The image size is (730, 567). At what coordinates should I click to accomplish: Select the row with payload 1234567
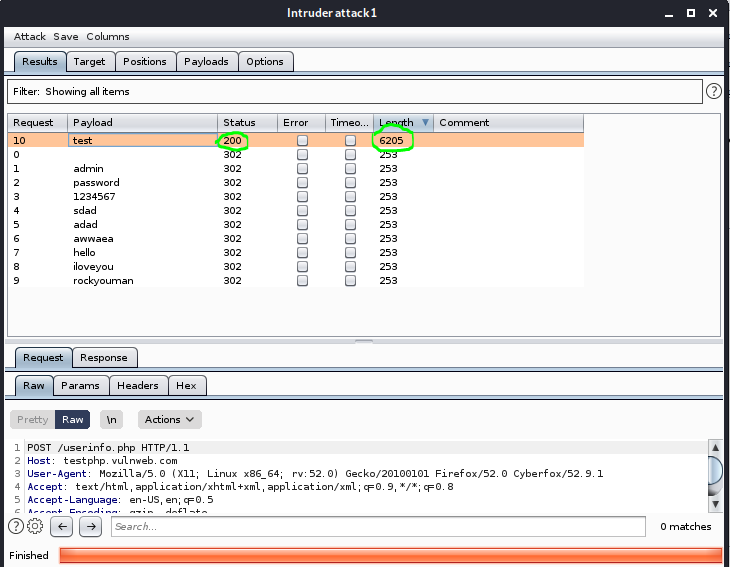(296, 196)
